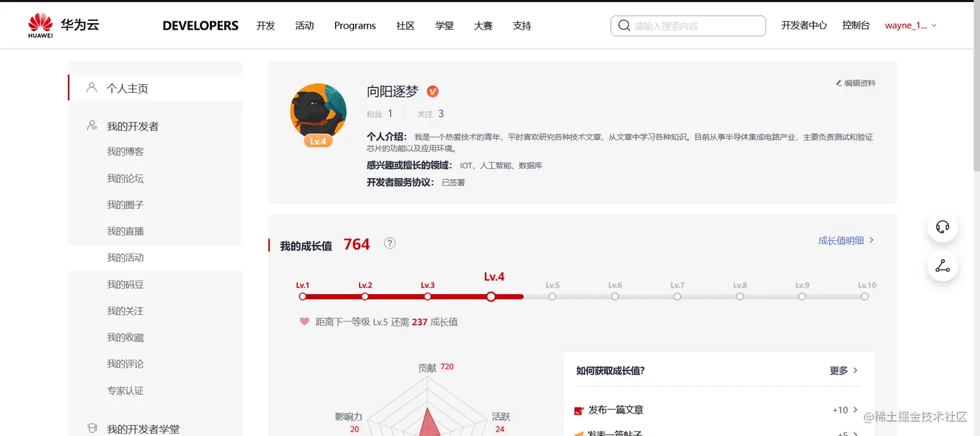Open 我的论坛 in the sidebar
The image size is (980, 436).
coord(126,178)
